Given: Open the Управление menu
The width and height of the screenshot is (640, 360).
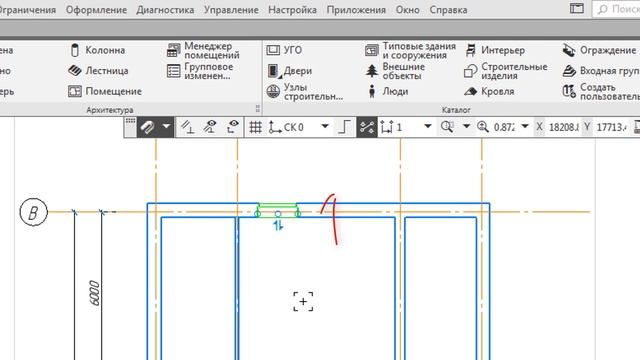Looking at the screenshot, I should pos(231,9).
